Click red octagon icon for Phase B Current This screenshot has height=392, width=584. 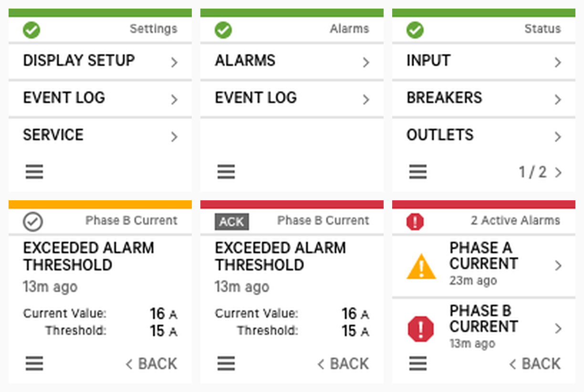point(421,329)
